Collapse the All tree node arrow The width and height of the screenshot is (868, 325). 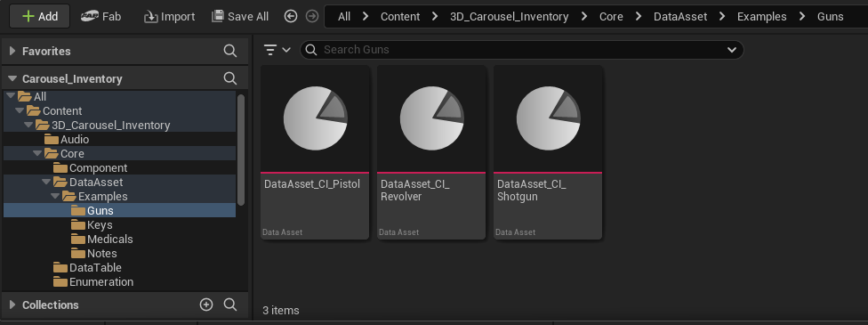click(11, 96)
